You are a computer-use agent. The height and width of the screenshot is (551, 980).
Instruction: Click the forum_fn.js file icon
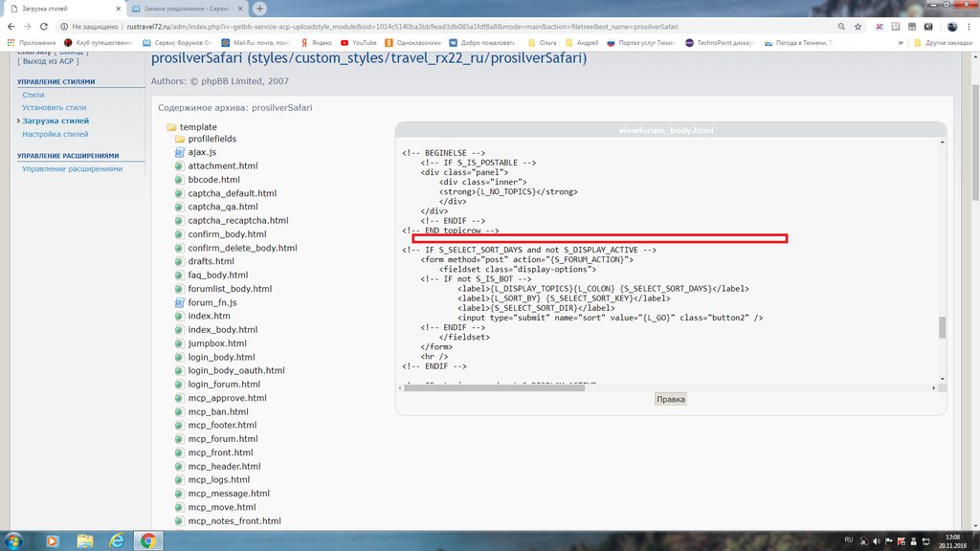coord(179,302)
